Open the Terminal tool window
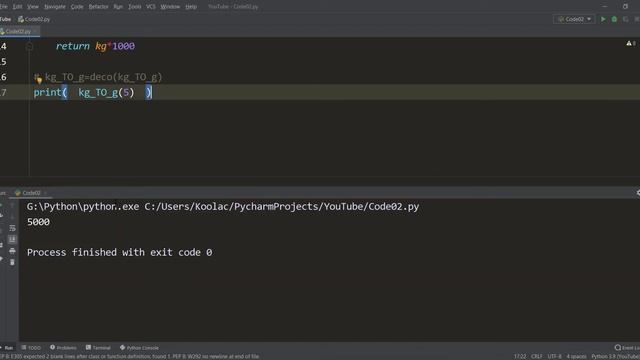Screen dimensions: 640x360 98,348
